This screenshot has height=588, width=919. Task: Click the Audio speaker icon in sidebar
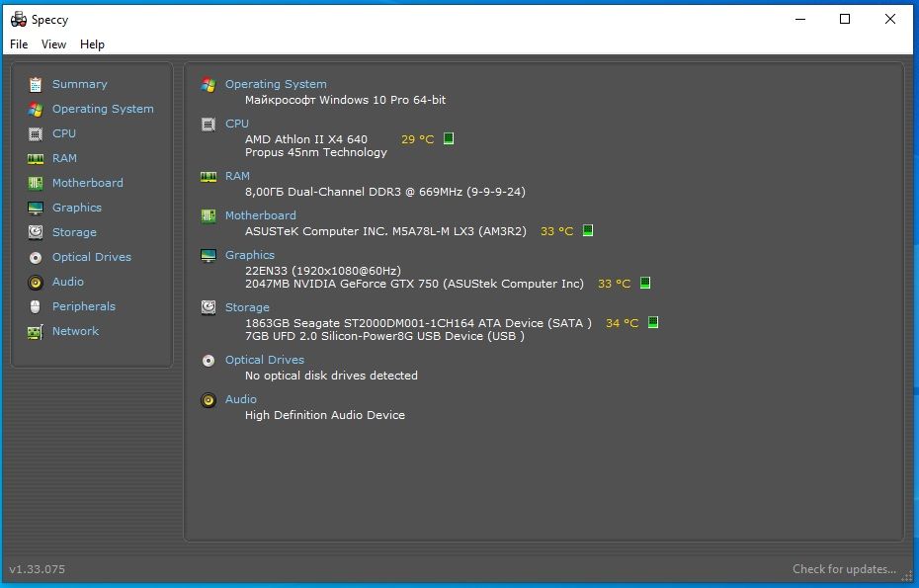(x=36, y=283)
